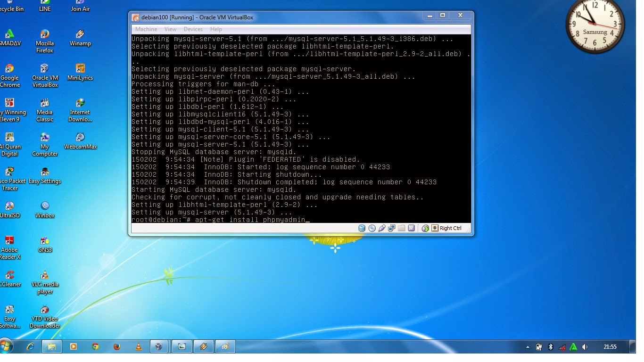Screen dimensions: 644x362
Task: Select the Easy Settings desktop icon
Action: point(45,175)
